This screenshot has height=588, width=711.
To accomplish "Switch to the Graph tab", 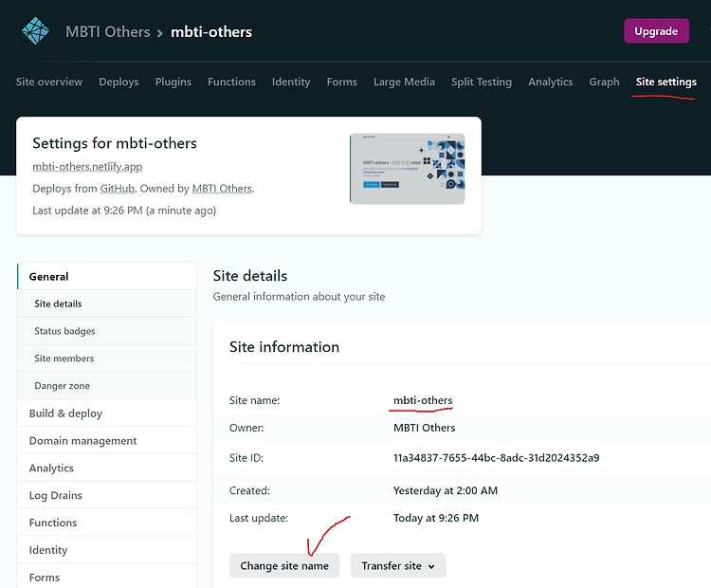I will coord(604,82).
